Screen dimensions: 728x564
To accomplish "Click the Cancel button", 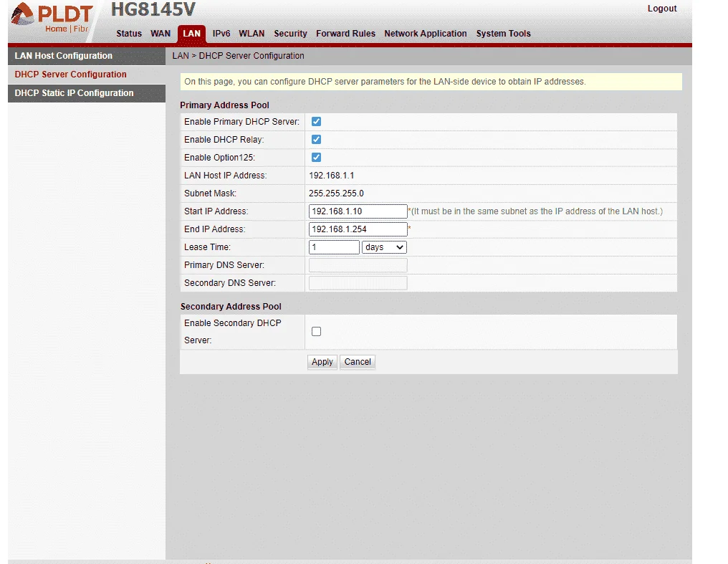I will (x=358, y=362).
